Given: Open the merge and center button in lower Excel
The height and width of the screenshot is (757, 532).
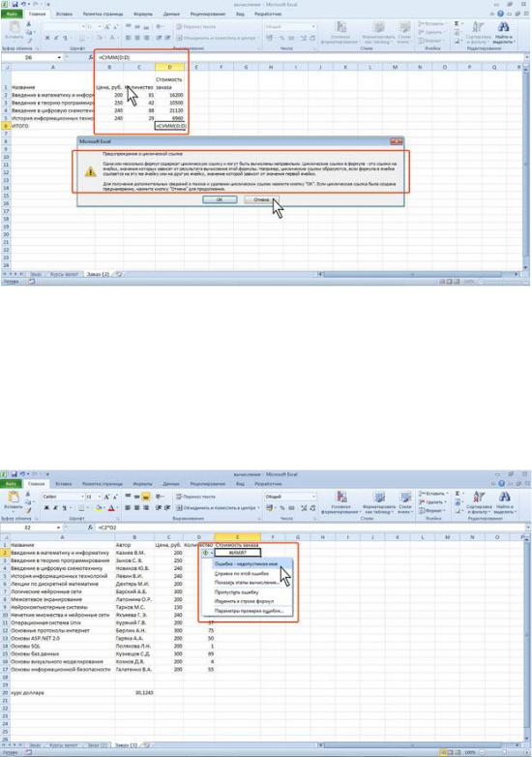Looking at the screenshot, I should (218, 508).
